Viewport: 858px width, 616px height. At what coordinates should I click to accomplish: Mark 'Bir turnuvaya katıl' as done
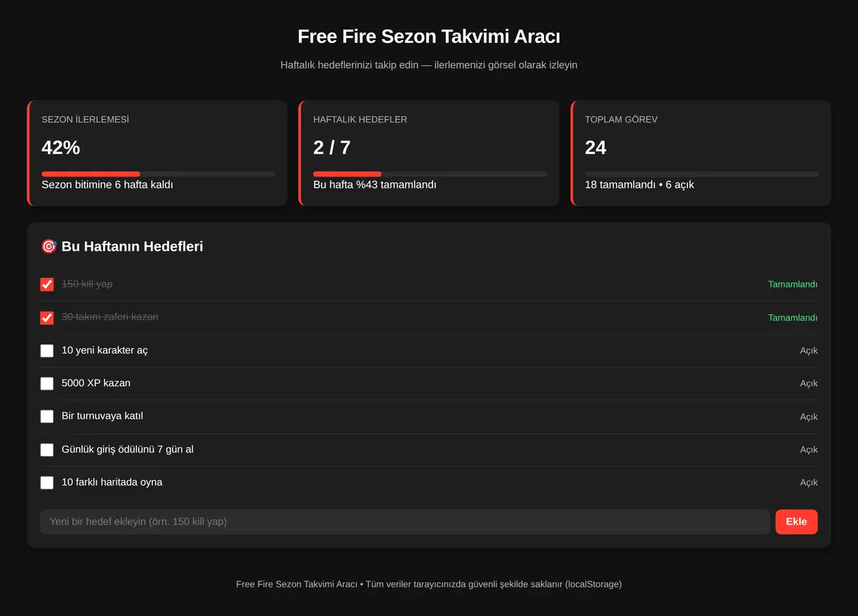pyautogui.click(x=47, y=417)
